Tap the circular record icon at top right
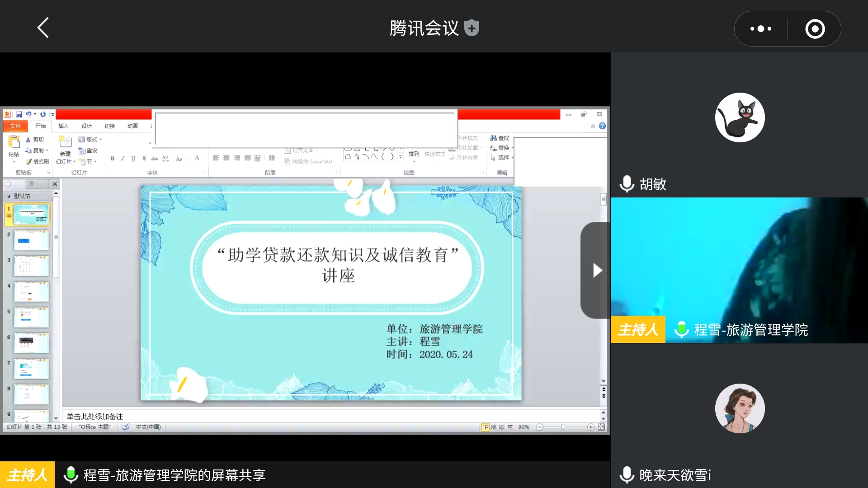The width and height of the screenshot is (868, 488). [x=815, y=28]
